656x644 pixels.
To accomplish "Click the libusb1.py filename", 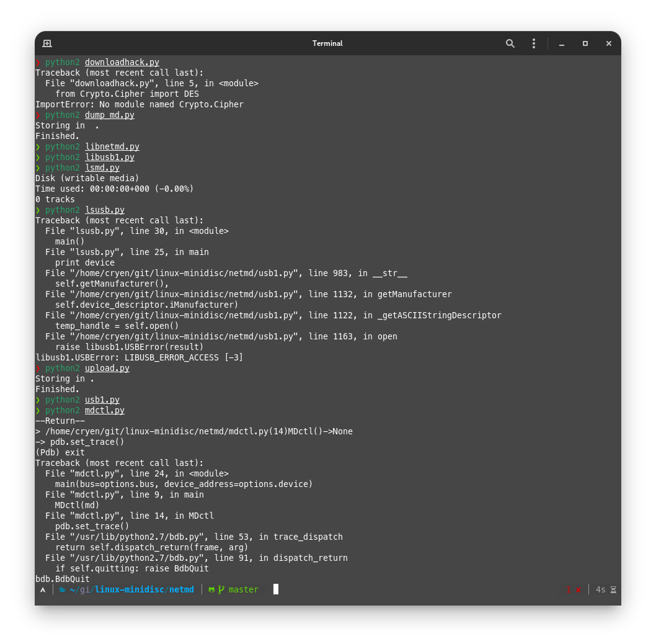I will click(110, 158).
